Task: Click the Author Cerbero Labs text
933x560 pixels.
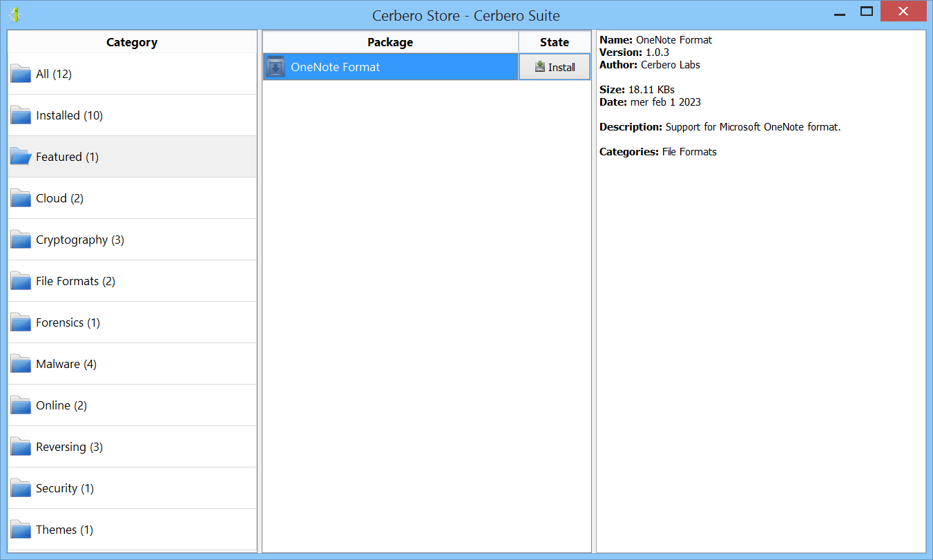Action: pos(650,65)
